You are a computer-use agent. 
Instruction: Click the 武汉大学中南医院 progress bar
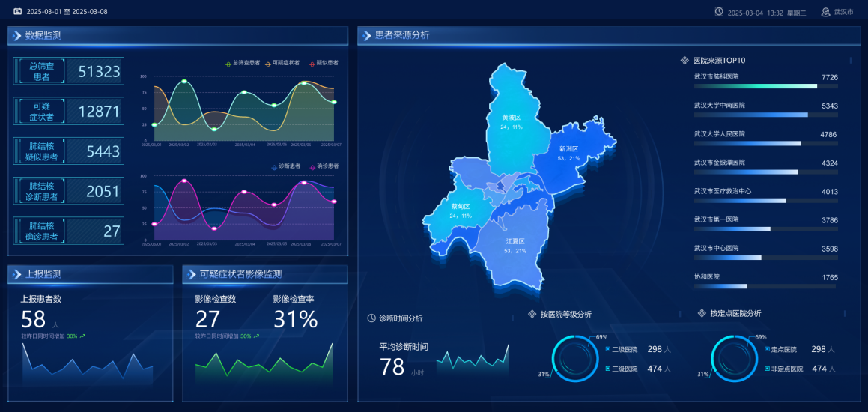click(765, 115)
